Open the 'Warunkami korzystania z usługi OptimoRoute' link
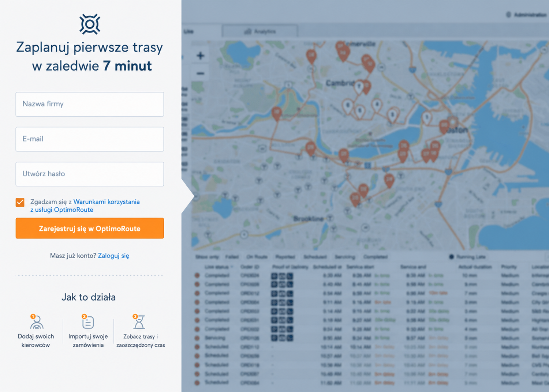 (x=85, y=206)
